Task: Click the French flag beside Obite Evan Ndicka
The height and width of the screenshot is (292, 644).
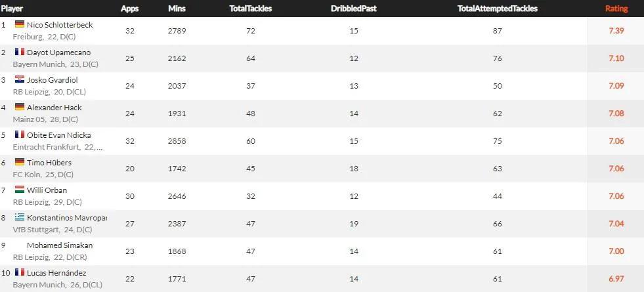Action: tap(19, 135)
